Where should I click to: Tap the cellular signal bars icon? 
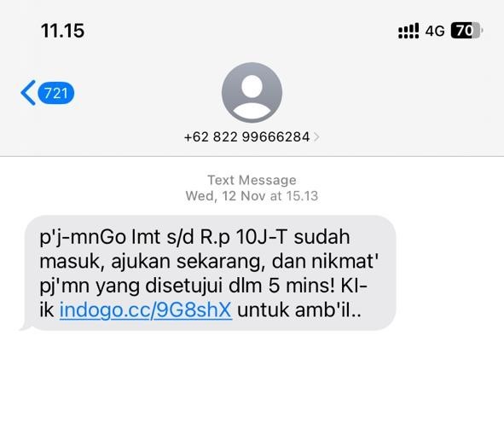point(408,31)
